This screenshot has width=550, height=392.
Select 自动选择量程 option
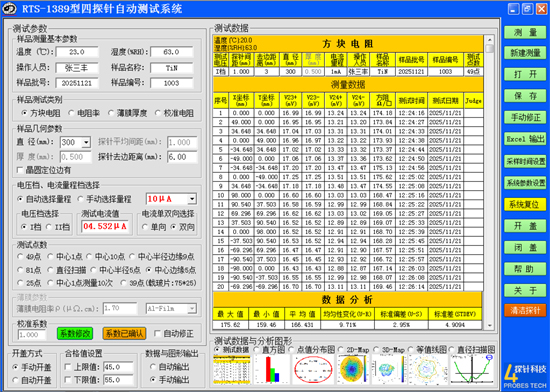(44, 200)
